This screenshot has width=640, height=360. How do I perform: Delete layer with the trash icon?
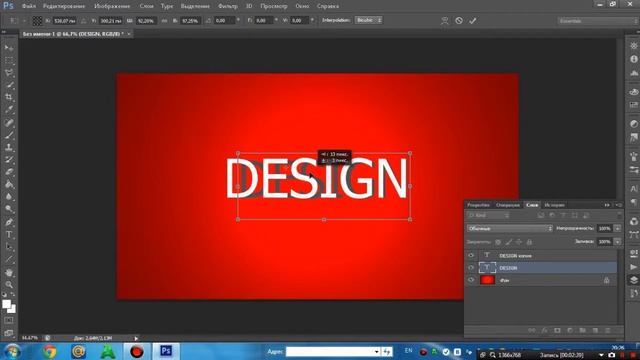coord(608,330)
